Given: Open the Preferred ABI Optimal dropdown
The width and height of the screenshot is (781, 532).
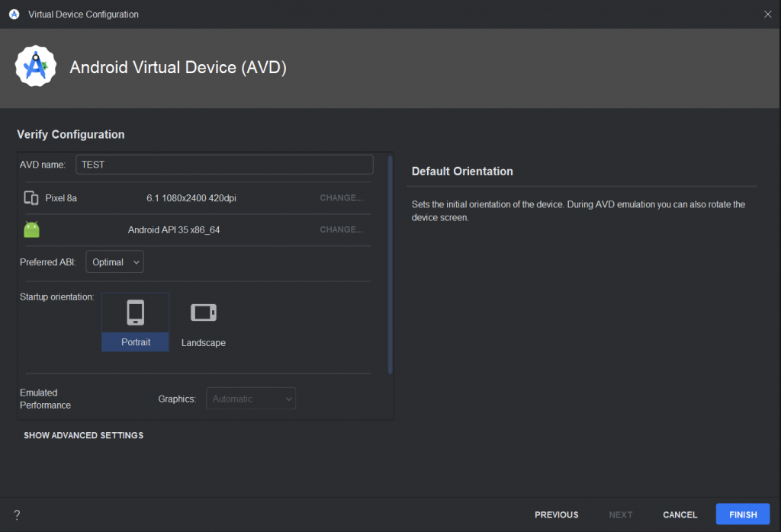Looking at the screenshot, I should (x=114, y=261).
